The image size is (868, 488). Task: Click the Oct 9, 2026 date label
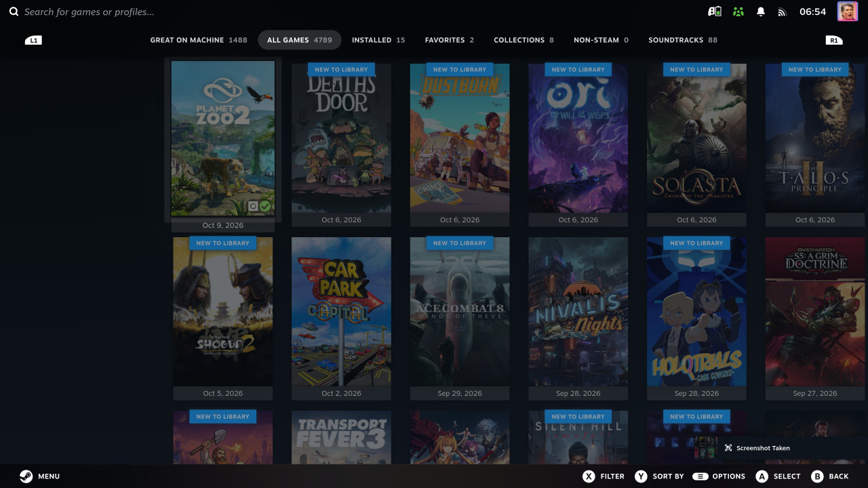point(223,225)
